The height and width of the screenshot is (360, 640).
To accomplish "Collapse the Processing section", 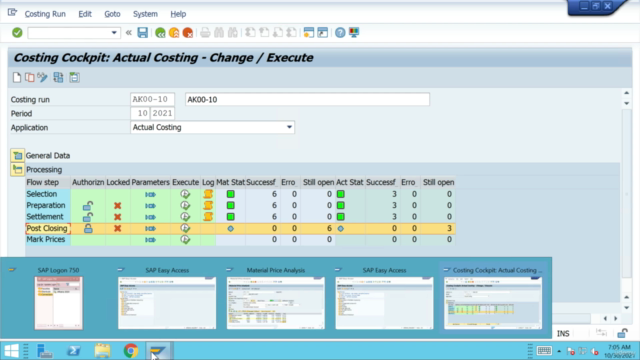I will 17,169.
